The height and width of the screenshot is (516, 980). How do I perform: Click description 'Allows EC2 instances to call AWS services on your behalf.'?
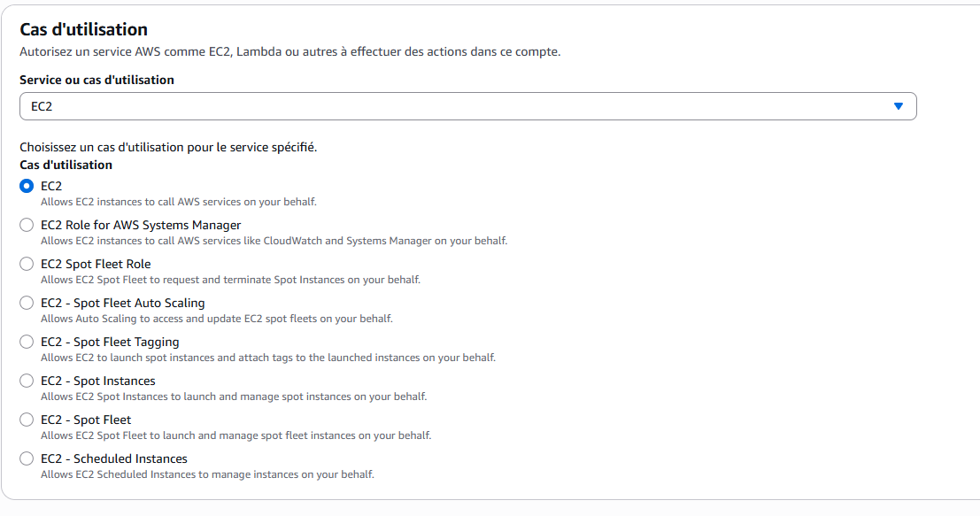[178, 202]
